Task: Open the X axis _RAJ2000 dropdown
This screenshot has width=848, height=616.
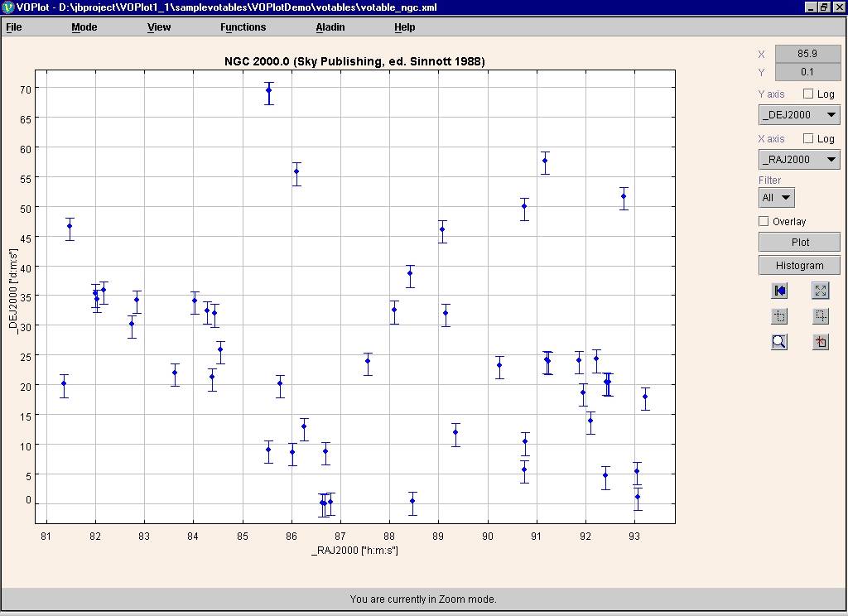Action: (799, 160)
